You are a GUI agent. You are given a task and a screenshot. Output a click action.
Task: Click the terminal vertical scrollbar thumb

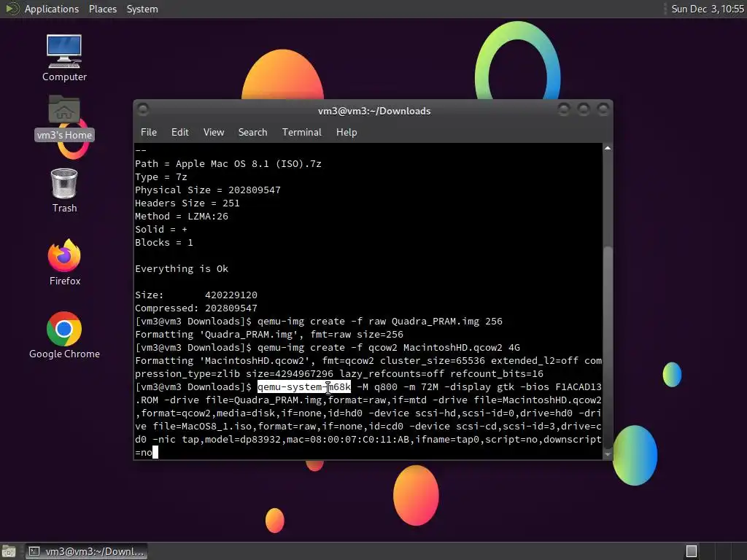click(x=608, y=348)
